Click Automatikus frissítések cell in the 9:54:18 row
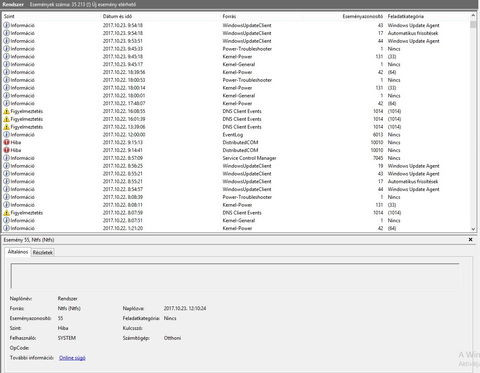This screenshot has height=373, width=480. click(413, 33)
